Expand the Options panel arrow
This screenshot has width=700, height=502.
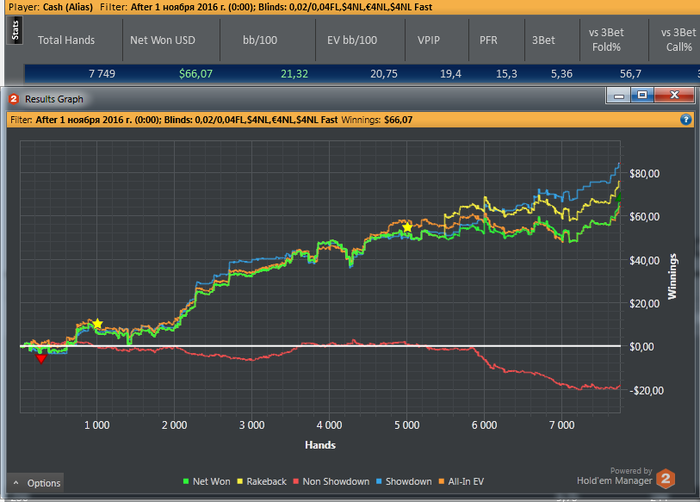pos(16,483)
